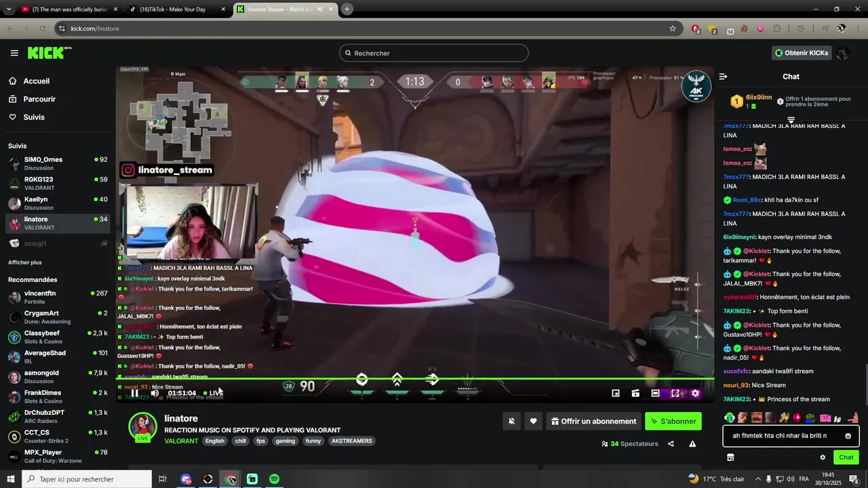The image size is (868, 488).
Task: Share the stream via share icon
Action: [x=671, y=444]
